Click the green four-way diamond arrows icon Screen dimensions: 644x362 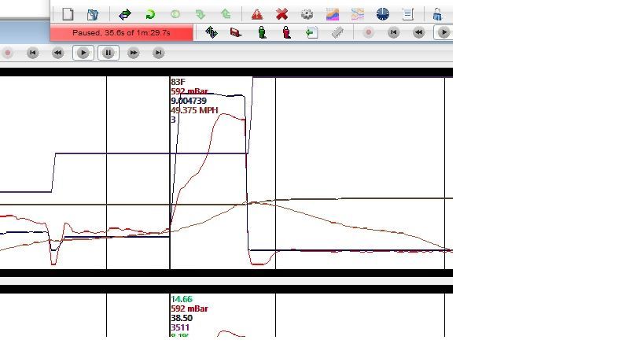click(x=211, y=32)
